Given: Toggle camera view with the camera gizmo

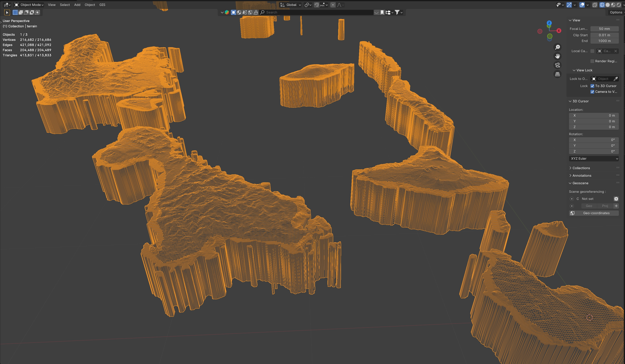Looking at the screenshot, I should (558, 65).
